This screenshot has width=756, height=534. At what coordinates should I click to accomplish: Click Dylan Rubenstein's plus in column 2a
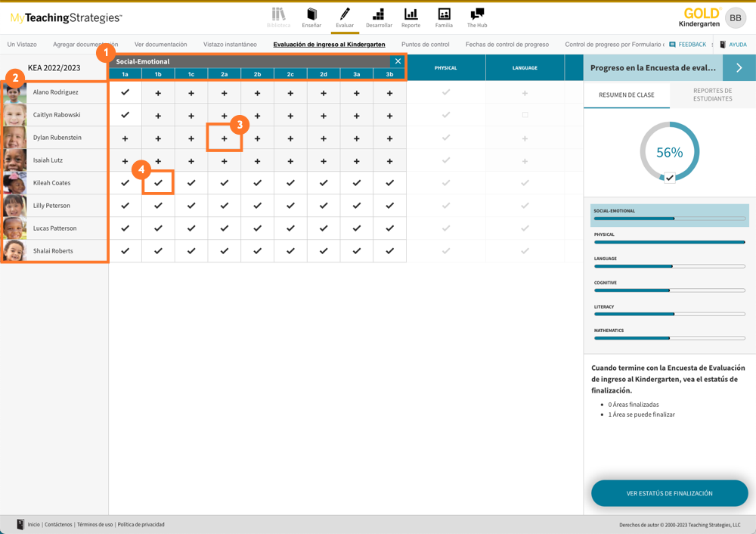pyautogui.click(x=225, y=138)
